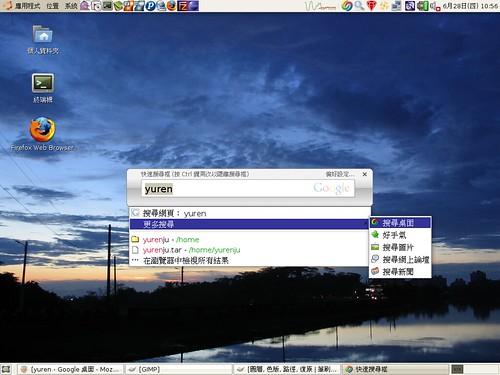The image size is (500, 375).
Task: Click the workspace switcher in bottom panel
Action: 475,369
